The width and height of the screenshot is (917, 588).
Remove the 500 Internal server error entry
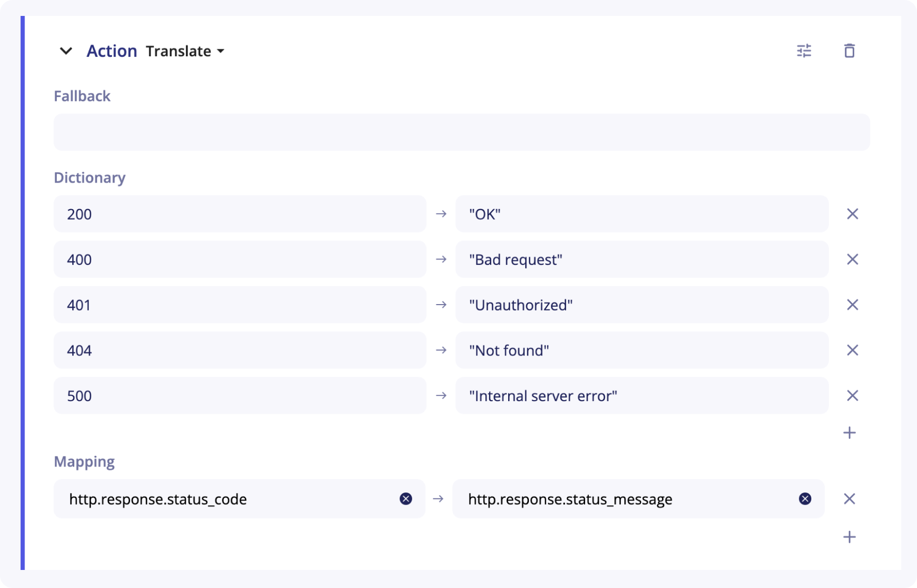(852, 396)
